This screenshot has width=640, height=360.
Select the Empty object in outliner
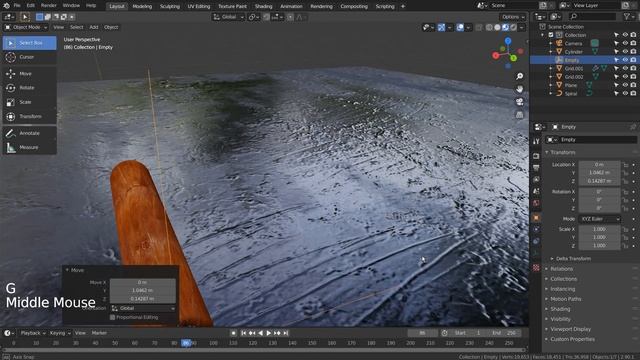(x=572, y=60)
